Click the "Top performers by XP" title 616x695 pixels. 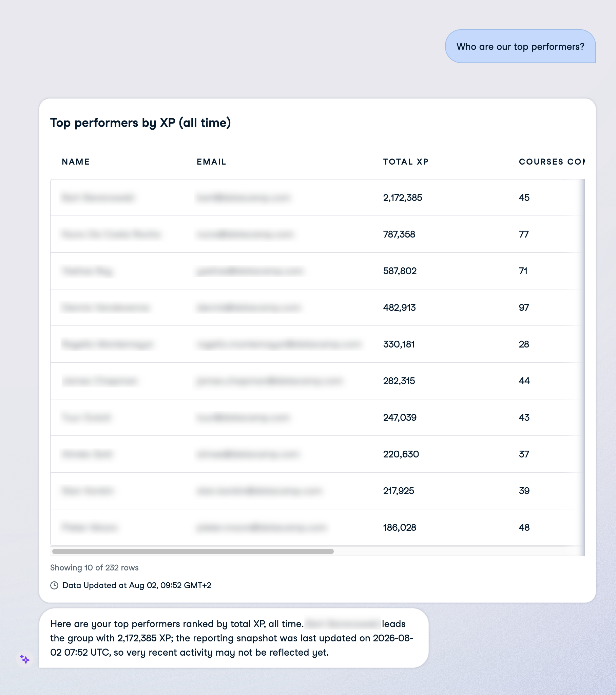click(140, 123)
